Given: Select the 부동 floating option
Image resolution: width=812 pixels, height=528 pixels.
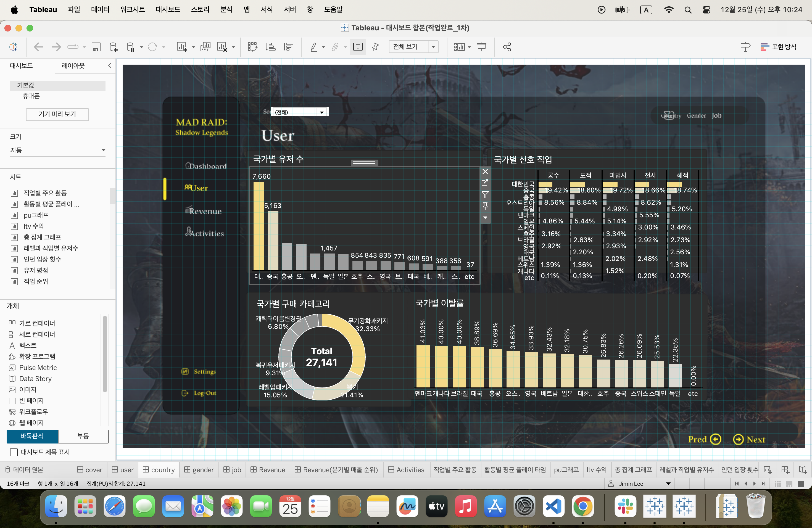Looking at the screenshot, I should pos(83,436).
